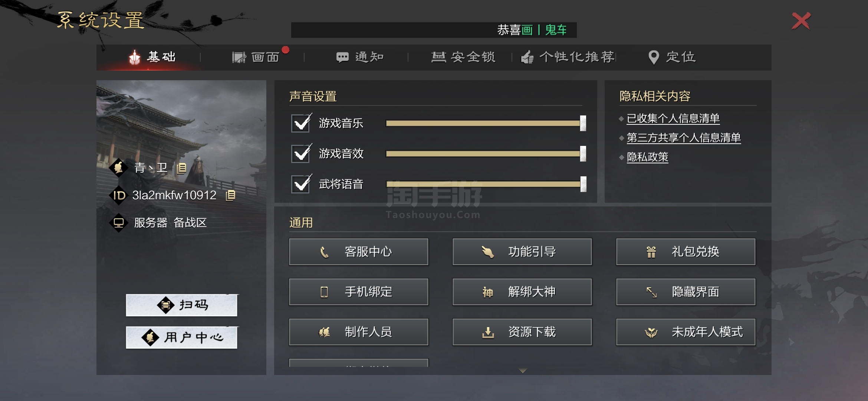Open the 隐私政策 link
The width and height of the screenshot is (868, 401).
(x=647, y=157)
